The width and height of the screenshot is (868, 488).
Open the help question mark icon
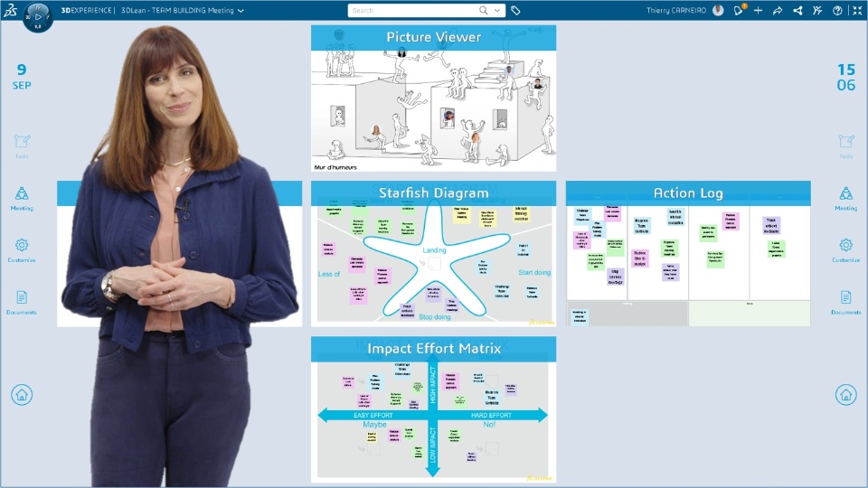tap(837, 11)
